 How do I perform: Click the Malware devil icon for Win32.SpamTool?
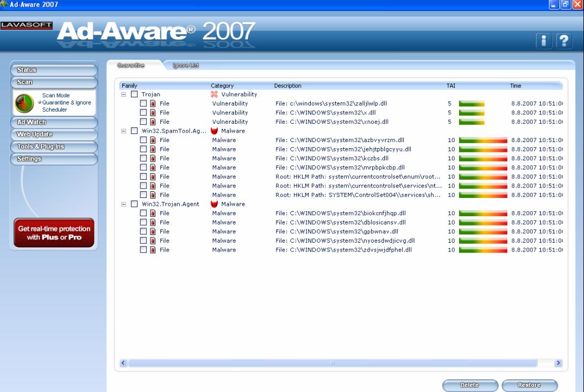point(214,130)
